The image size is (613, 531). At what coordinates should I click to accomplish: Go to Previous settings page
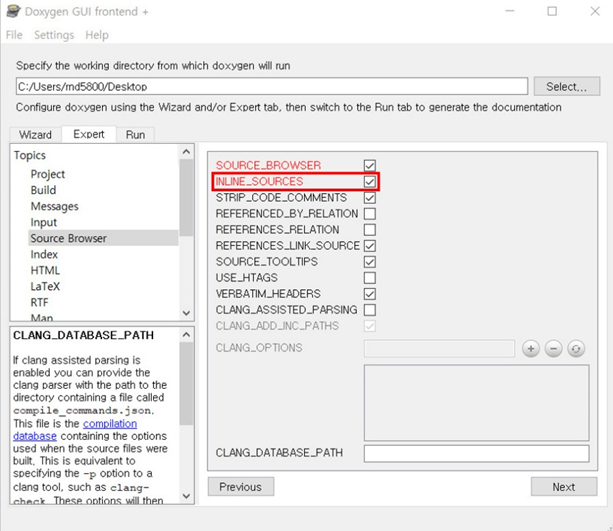click(240, 487)
